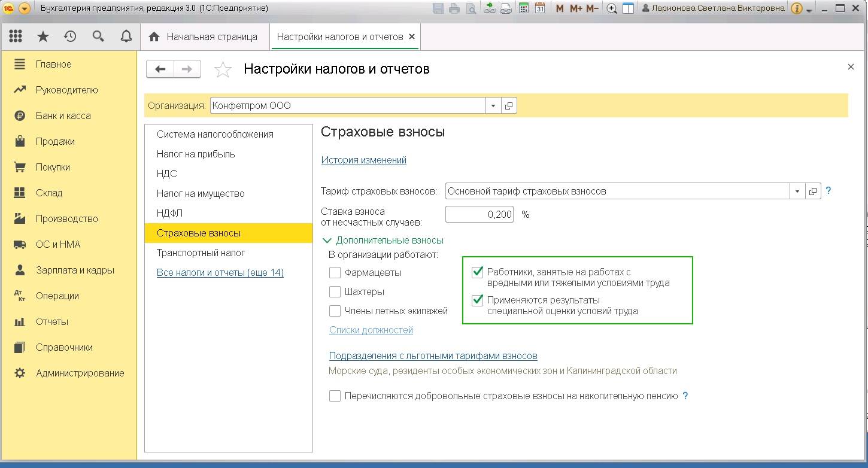Open Favorites star in the top panel
This screenshot has width=868, height=468.
click(x=43, y=37)
